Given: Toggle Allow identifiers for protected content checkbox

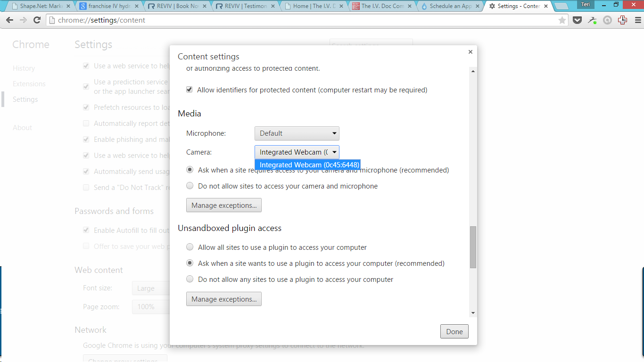Looking at the screenshot, I should (x=190, y=90).
